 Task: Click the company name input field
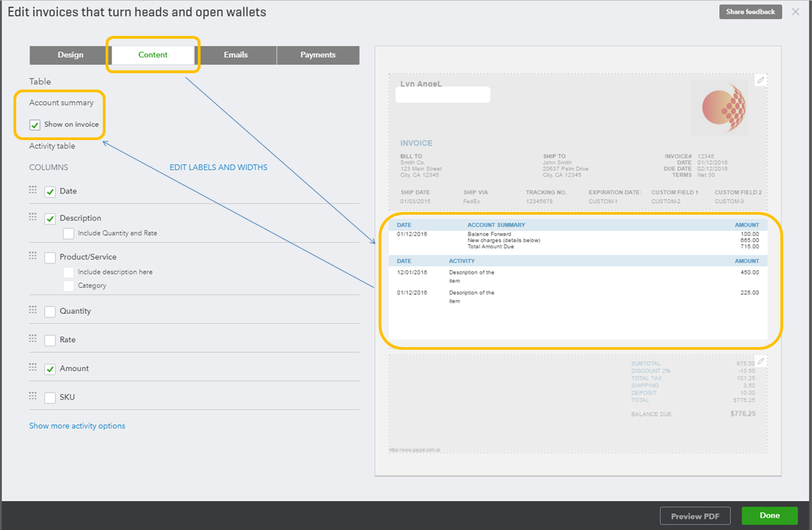443,94
